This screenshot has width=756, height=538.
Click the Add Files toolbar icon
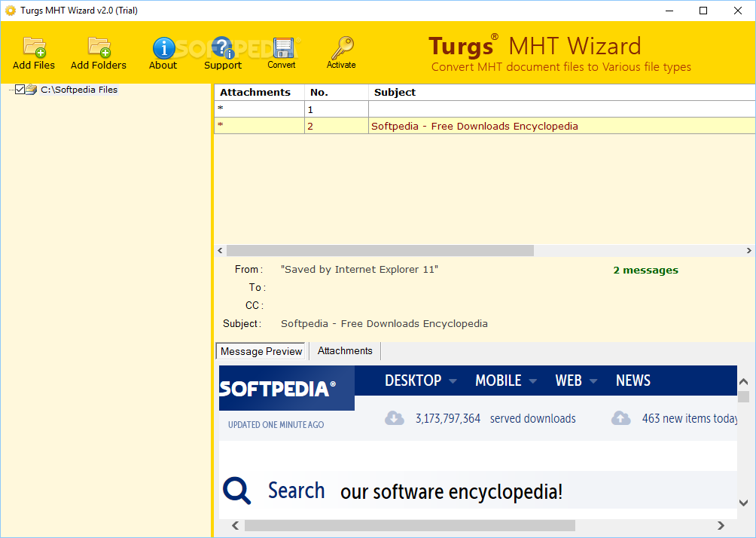point(34,47)
